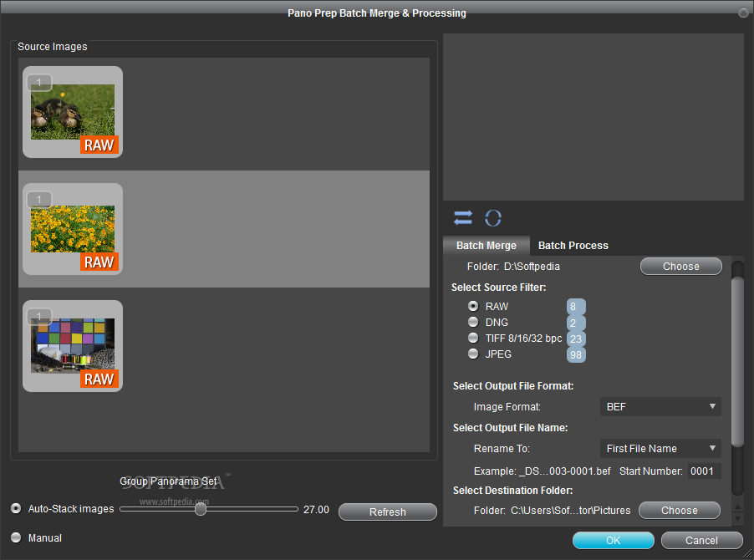
Task: Confirm with the OK button
Action: coord(613,540)
